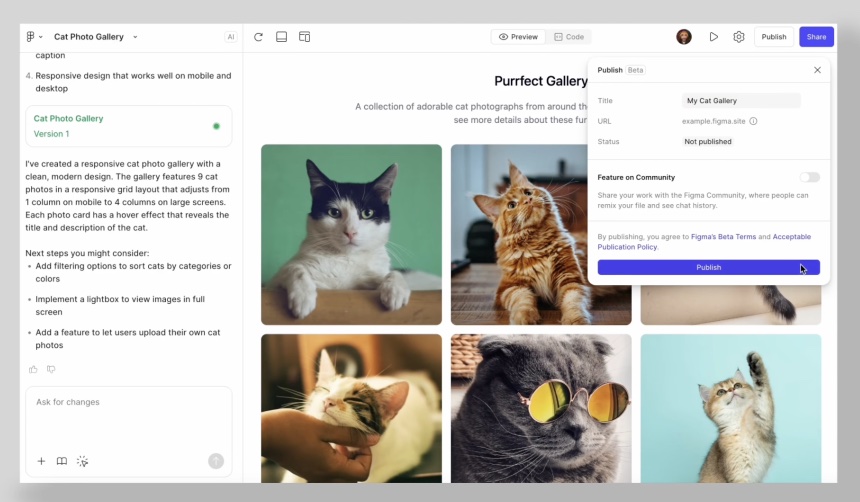Toggle the bottom panel layout icon
Image resolution: width=860 pixels, height=502 pixels.
[x=281, y=37]
